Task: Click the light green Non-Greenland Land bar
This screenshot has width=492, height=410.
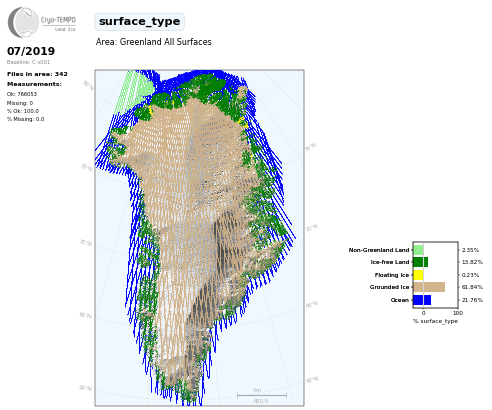Action: pyautogui.click(x=418, y=250)
